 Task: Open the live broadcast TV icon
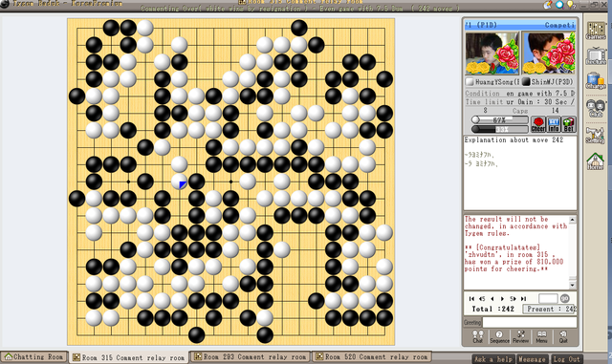596,55
